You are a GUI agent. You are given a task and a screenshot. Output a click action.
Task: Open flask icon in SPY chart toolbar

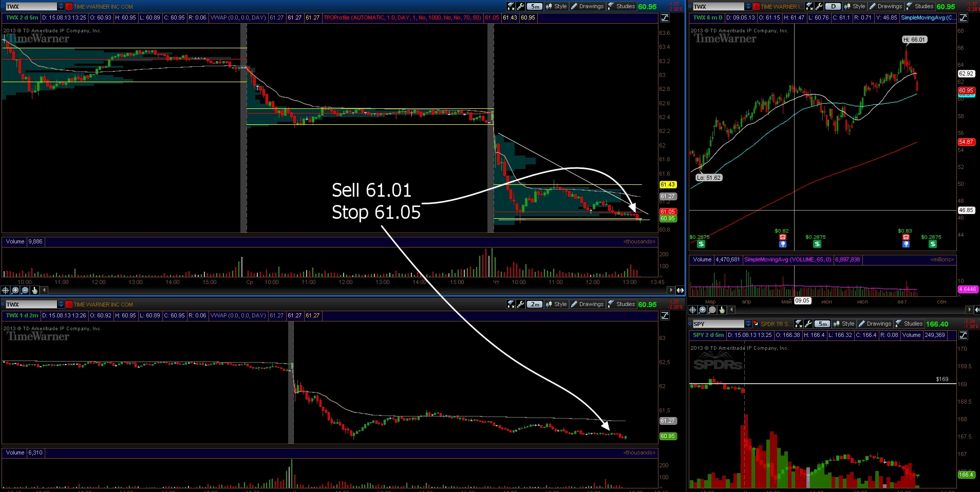799,324
